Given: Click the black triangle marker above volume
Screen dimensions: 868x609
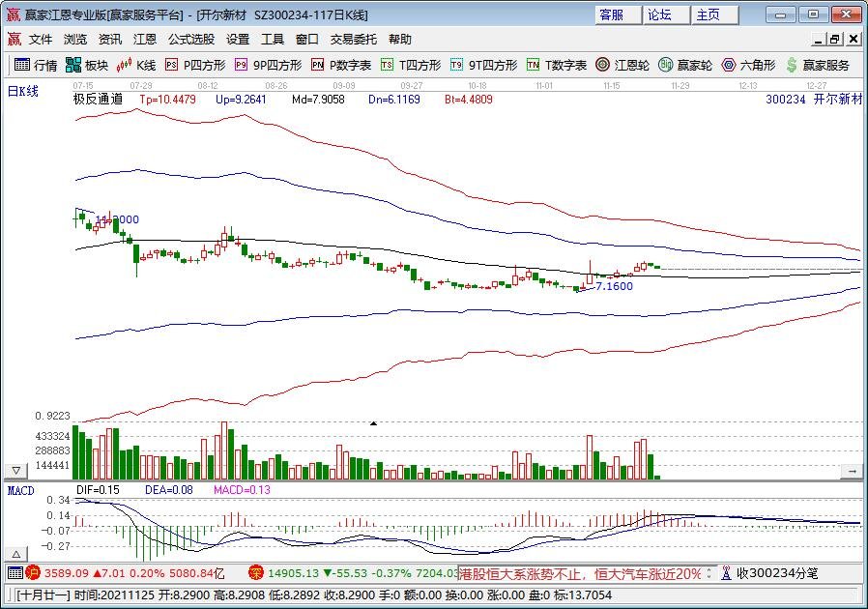Looking at the screenshot, I should [374, 423].
